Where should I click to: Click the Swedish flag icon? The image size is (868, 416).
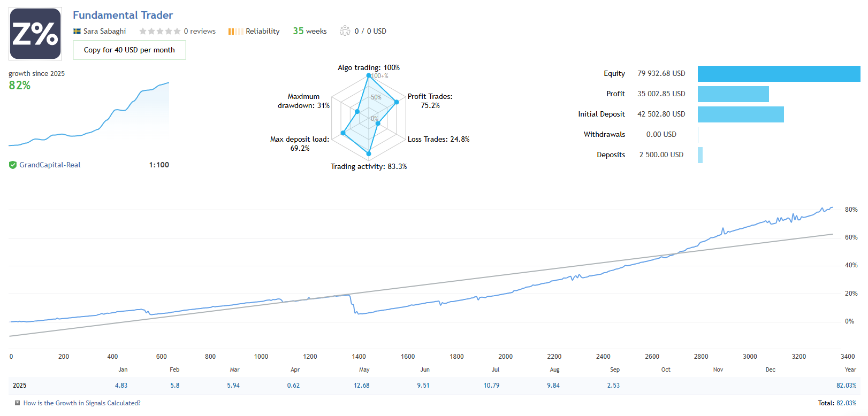[x=77, y=32]
